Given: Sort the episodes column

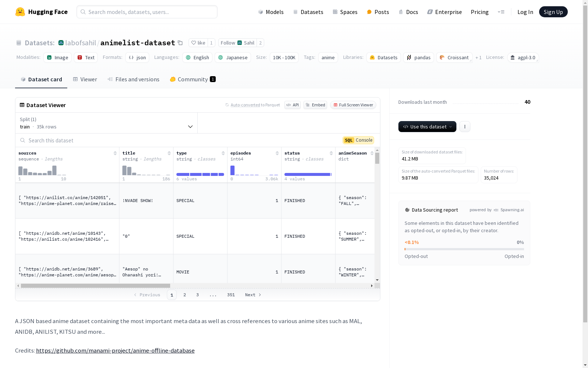Looking at the screenshot, I should coord(277,153).
